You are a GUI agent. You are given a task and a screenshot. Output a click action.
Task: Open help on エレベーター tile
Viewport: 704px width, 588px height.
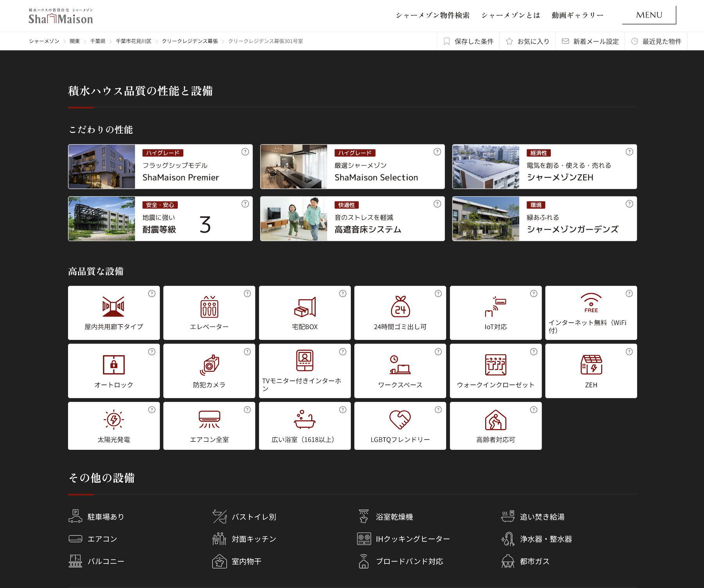pyautogui.click(x=247, y=293)
